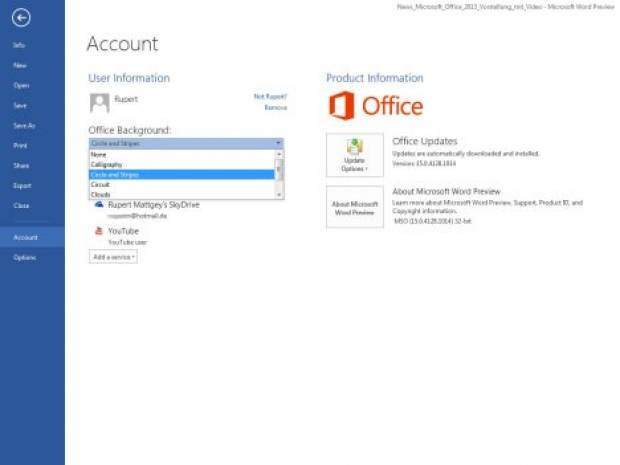Open the Office Background combo box
Image resolution: width=620 pixels, height=465 pixels.
click(x=186, y=143)
